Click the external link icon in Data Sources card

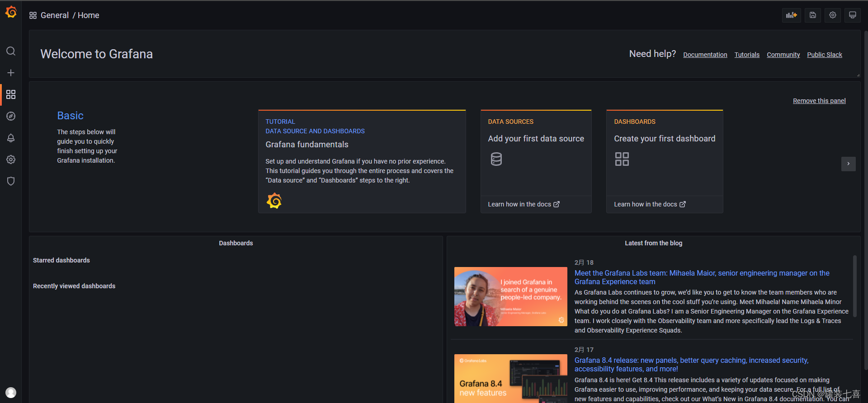(557, 204)
